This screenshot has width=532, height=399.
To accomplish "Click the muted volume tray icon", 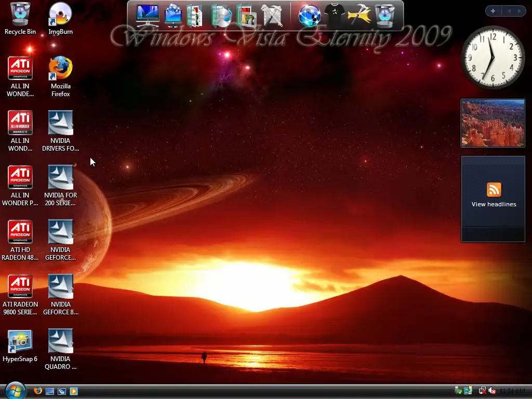I will [493, 391].
